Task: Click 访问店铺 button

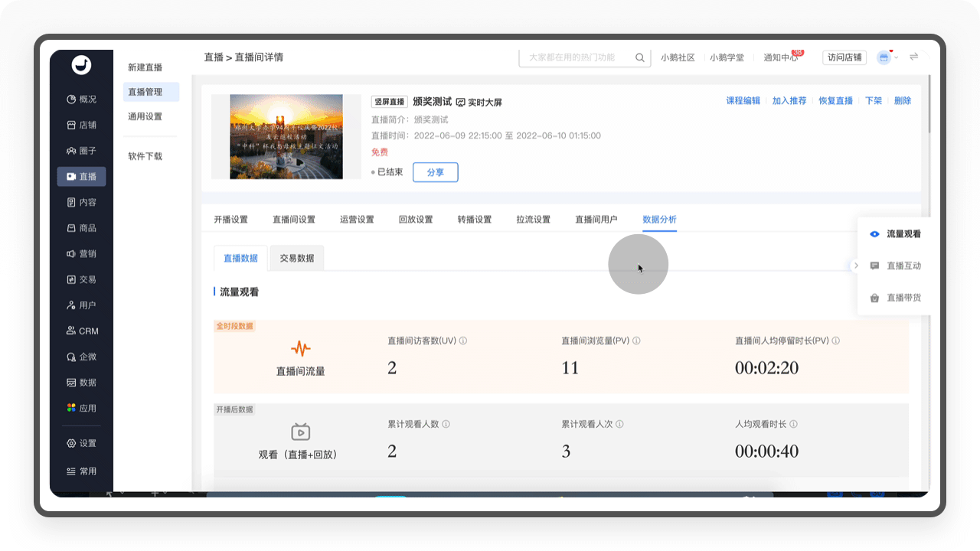Action: (x=844, y=57)
